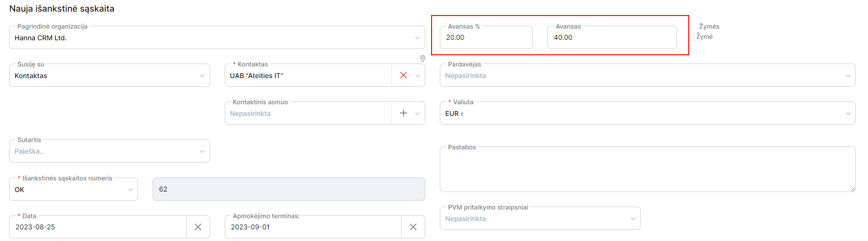Open Pagrindinė organizacija dropdown
This screenshot has width=868, height=241.
pos(217,37)
